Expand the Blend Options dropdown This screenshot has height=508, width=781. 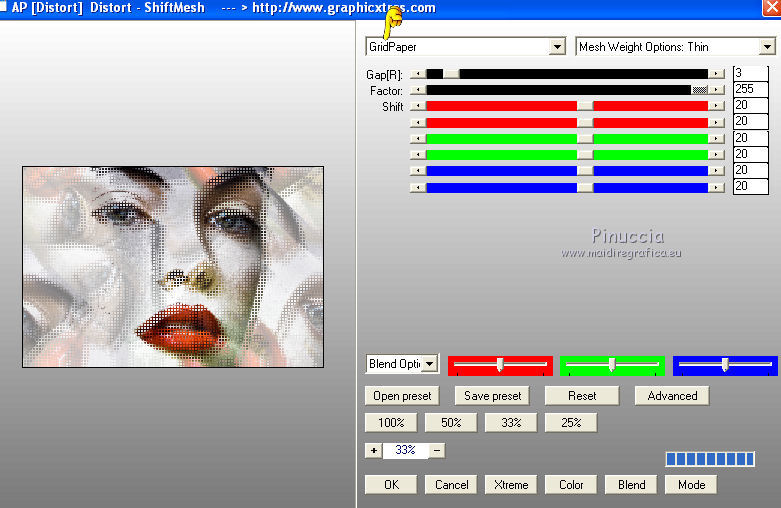[x=430, y=364]
